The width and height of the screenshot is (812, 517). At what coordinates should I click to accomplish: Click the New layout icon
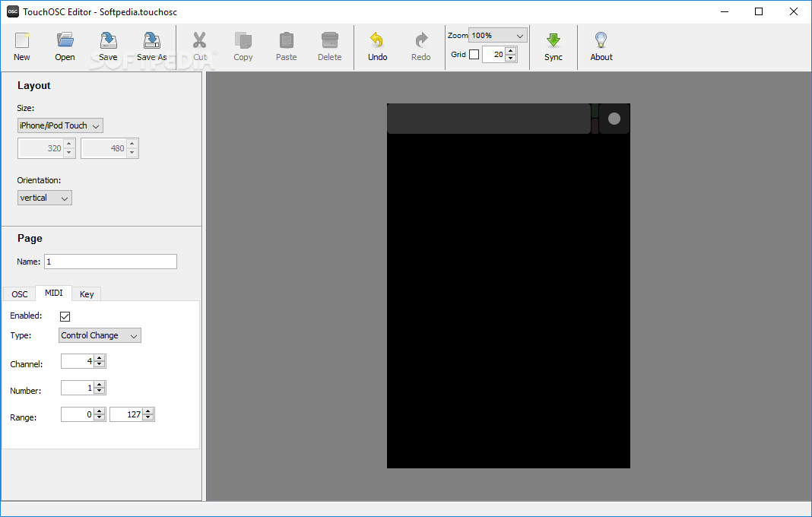(22, 41)
